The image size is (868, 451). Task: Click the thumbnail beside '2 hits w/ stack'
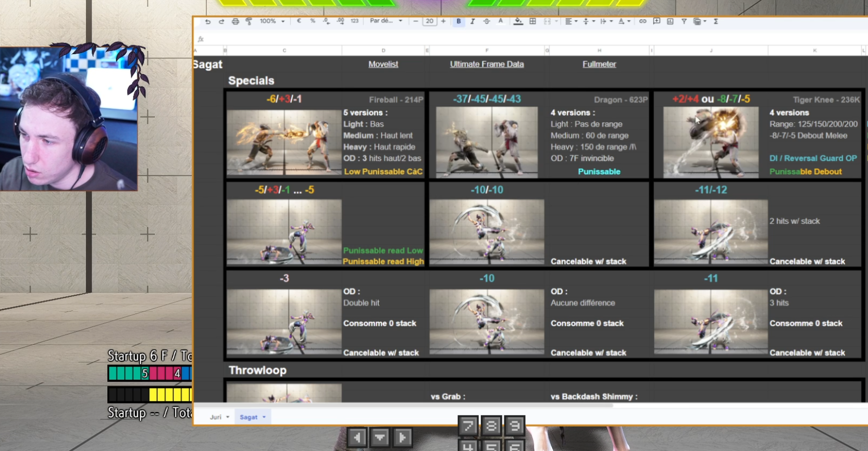click(x=711, y=232)
